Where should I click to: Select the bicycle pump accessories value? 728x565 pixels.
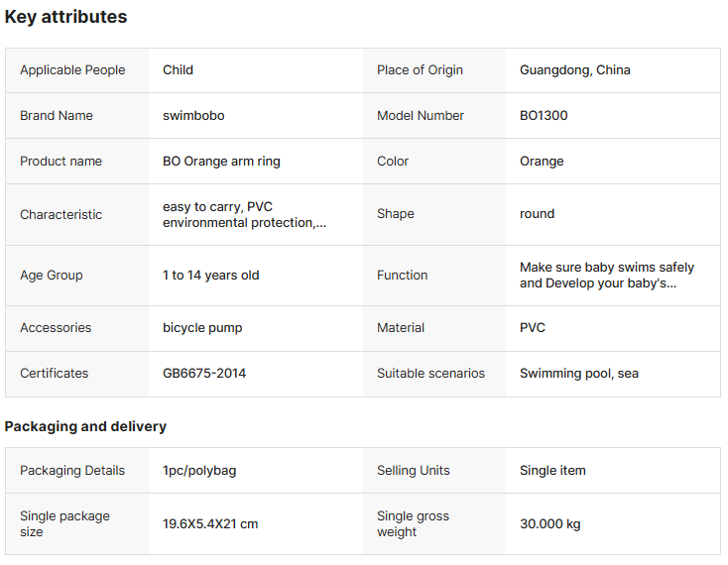coord(202,327)
